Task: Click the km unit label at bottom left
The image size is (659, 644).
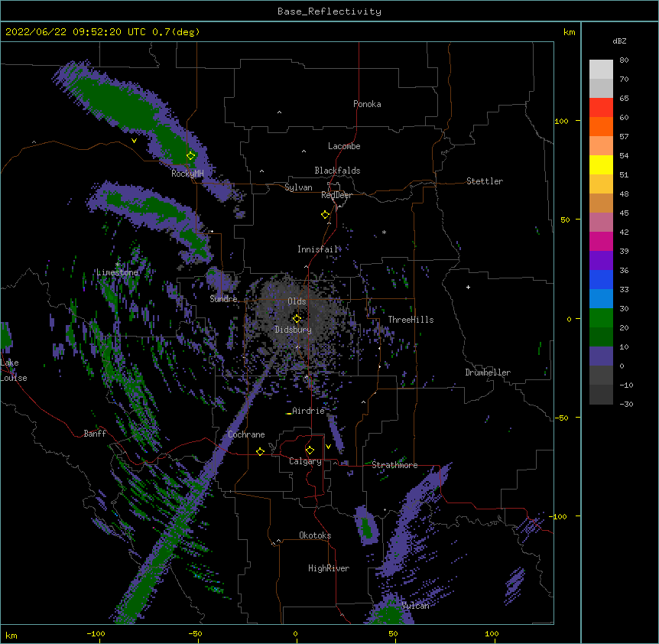Action: click(x=11, y=636)
